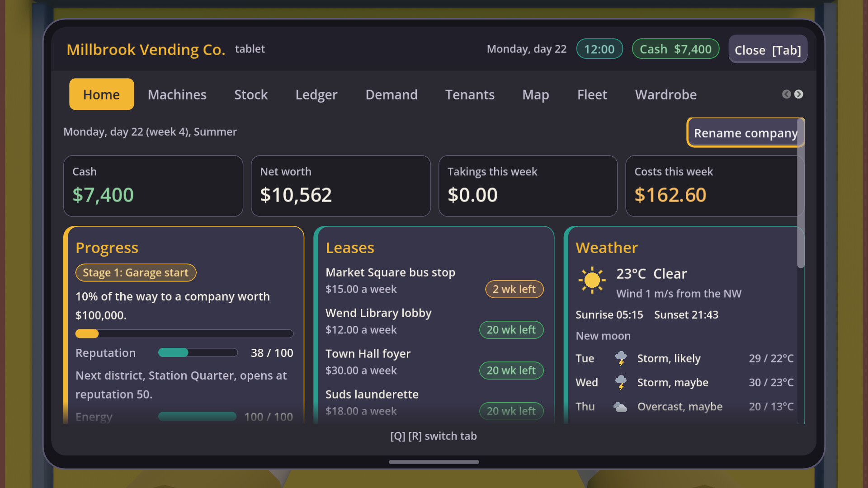The image size is (868, 488).
Task: Click the left tab-scroll arrow icon
Action: [787, 94]
